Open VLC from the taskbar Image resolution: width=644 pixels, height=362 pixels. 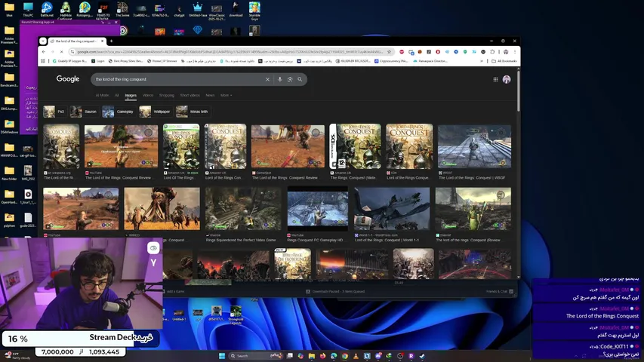pos(356,356)
